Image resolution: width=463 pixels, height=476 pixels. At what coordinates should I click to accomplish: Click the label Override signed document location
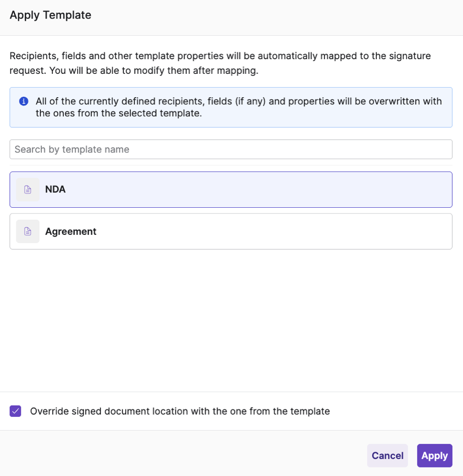180,411
